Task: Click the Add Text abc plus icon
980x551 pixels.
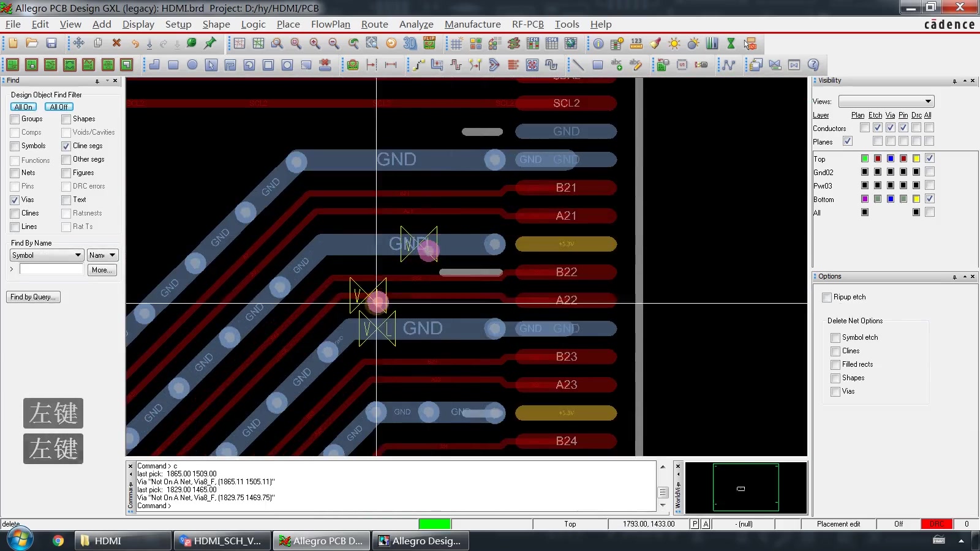Action: tap(616, 64)
